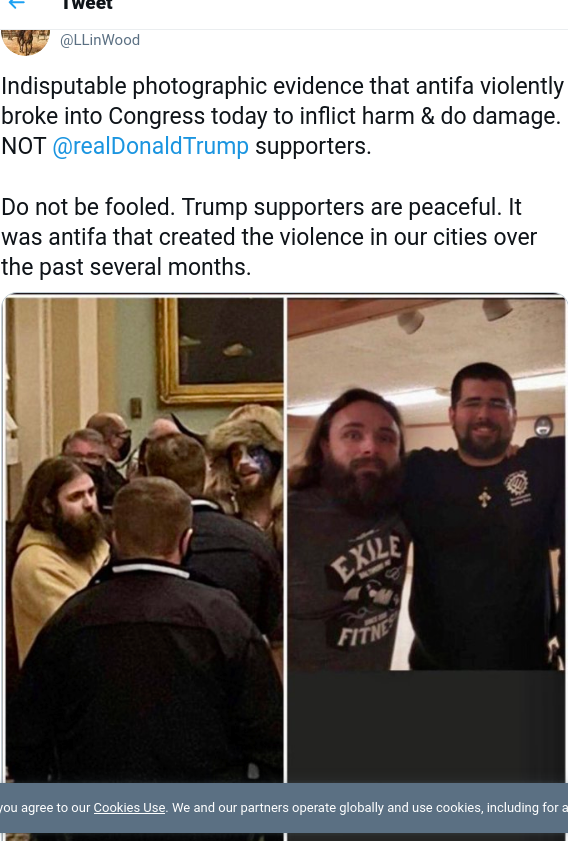Click the gear logo on the black shirt
The image size is (568, 841).
[x=517, y=485]
